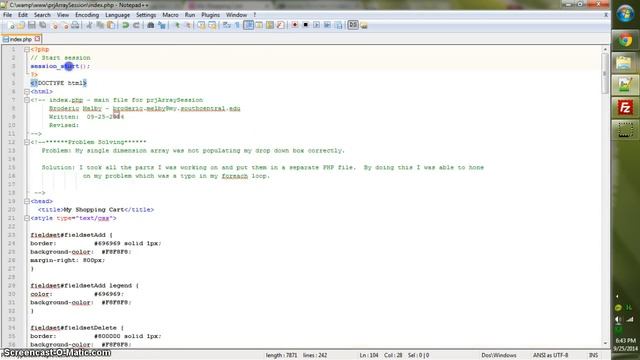Undo last edit with green arrow
This screenshot has height=360, width=640.
(x=126, y=25)
